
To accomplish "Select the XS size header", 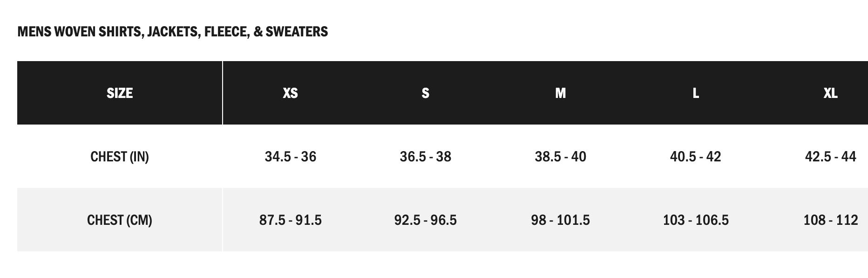I will 290,93.
